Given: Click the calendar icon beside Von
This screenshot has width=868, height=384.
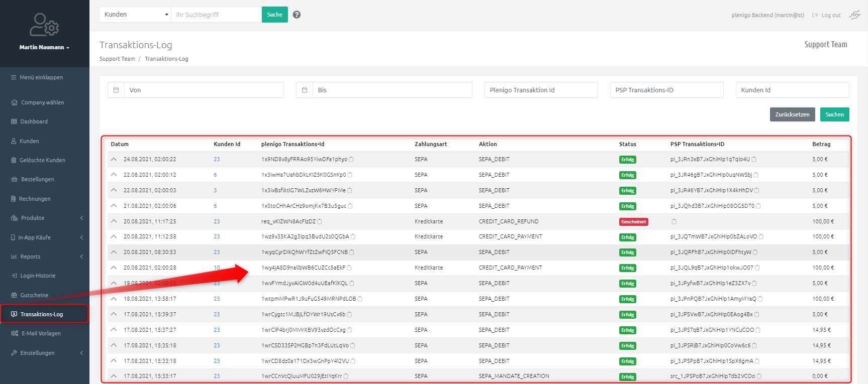Looking at the screenshot, I should click(x=116, y=90).
